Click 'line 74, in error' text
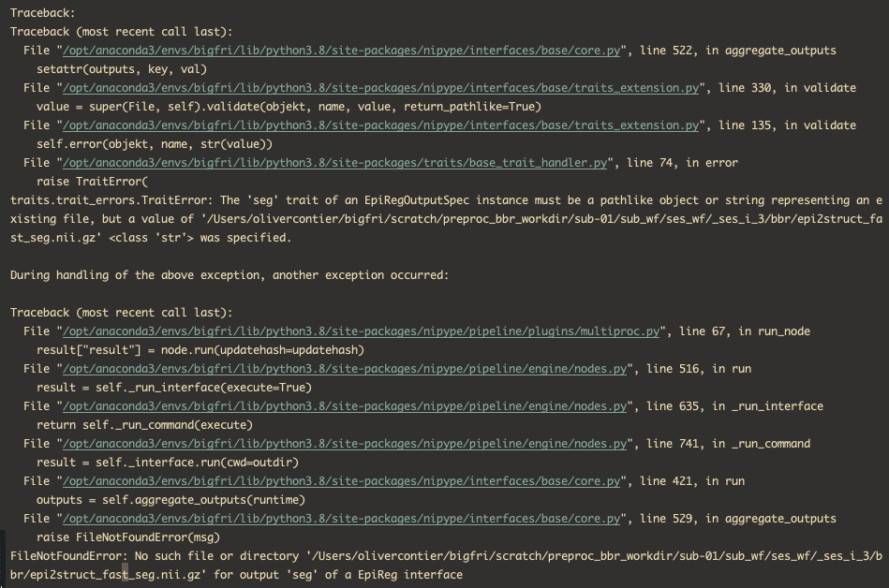Screen dimensions: 889x588 click(682, 163)
